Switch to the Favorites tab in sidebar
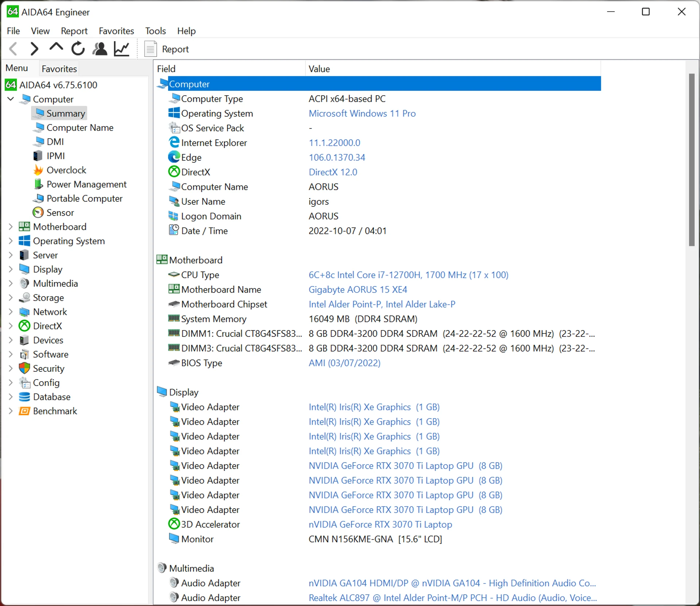700x606 pixels. [59, 69]
